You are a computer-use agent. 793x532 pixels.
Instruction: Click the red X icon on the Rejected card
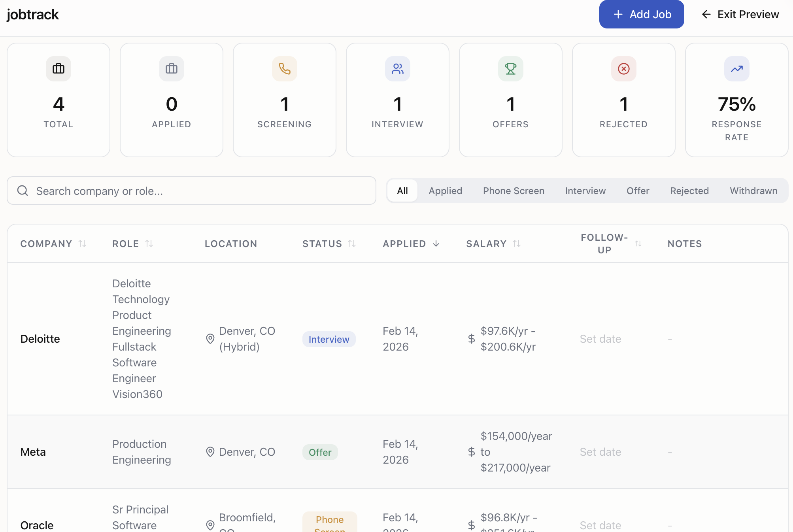click(x=623, y=68)
